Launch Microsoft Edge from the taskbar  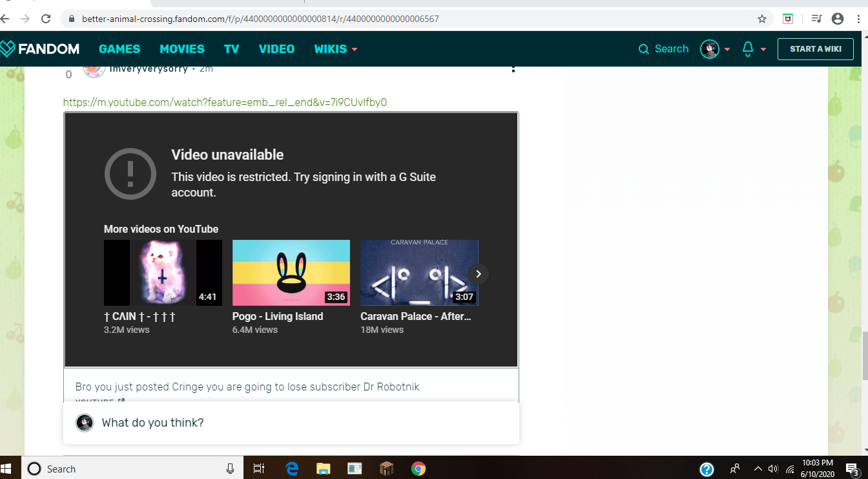292,469
